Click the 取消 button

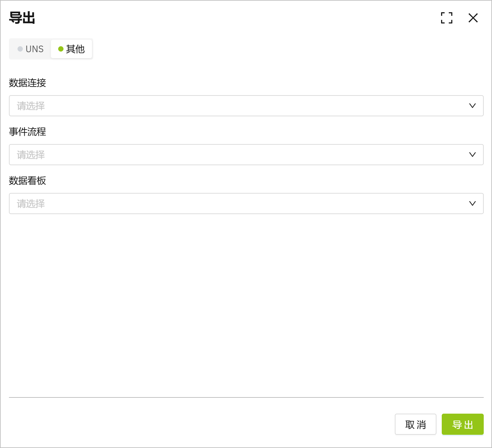click(x=415, y=425)
